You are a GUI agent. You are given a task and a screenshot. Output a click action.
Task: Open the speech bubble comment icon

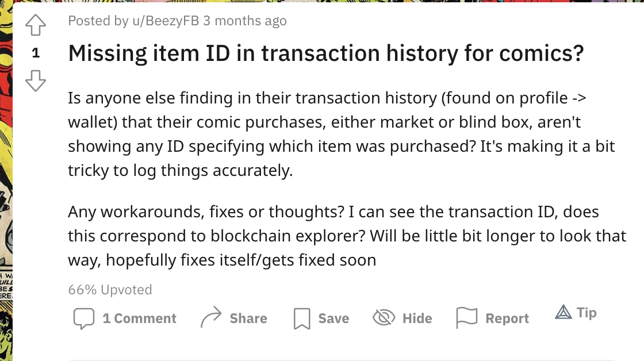coord(84,318)
